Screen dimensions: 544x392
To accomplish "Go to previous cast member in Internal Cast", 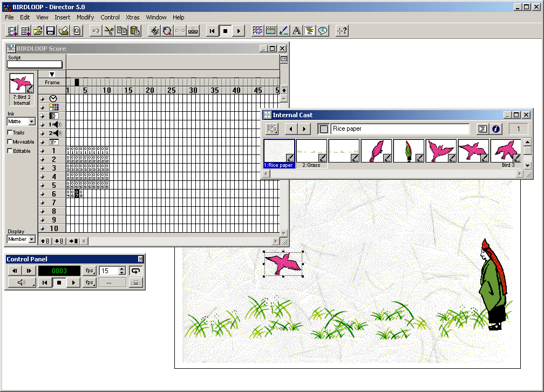I will (x=291, y=129).
